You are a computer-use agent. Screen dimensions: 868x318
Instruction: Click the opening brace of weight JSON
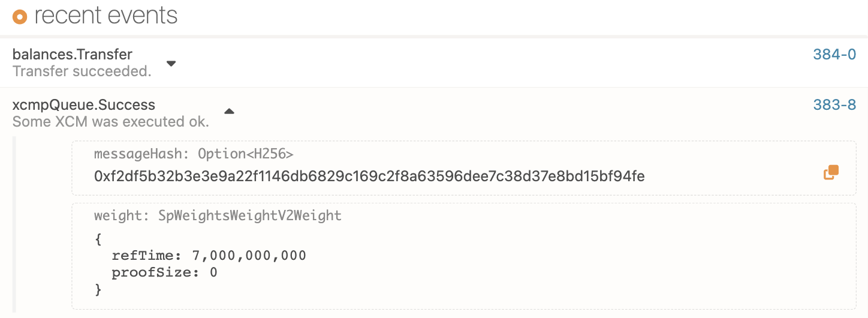[x=98, y=239]
